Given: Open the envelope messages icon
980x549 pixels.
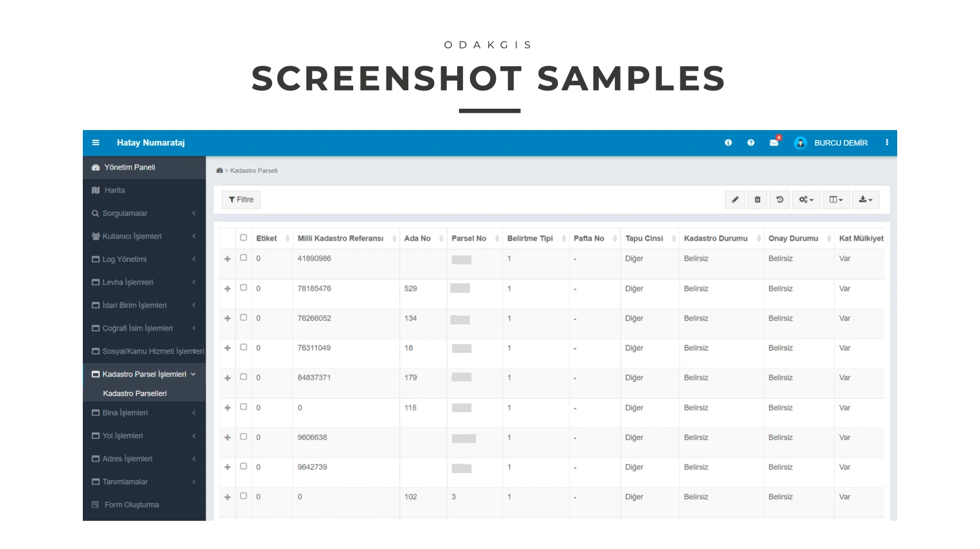Looking at the screenshot, I should [774, 143].
